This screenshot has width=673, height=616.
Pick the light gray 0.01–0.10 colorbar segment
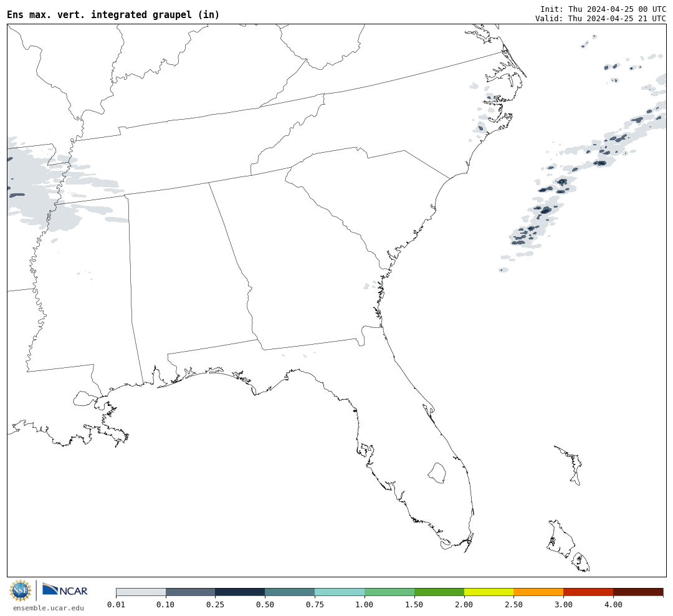[x=141, y=592]
